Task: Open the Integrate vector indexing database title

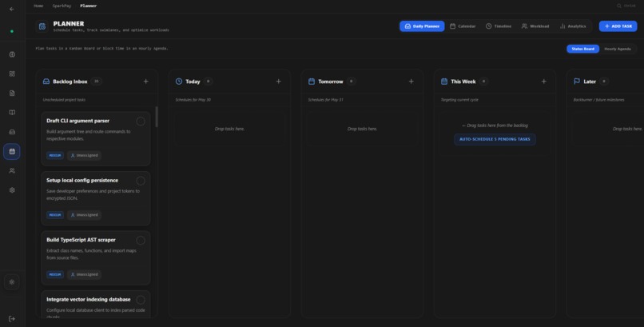Action: click(x=89, y=300)
